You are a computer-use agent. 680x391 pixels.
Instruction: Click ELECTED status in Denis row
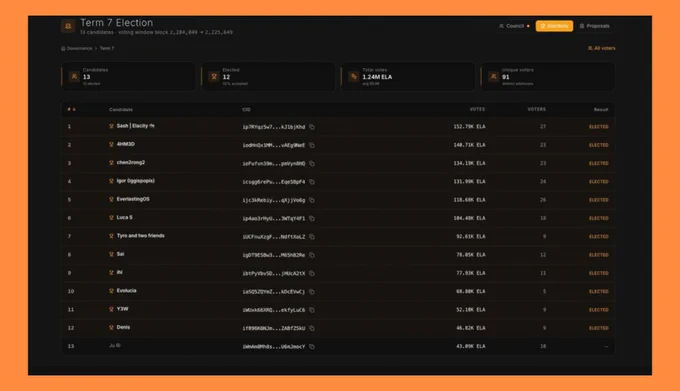tap(598, 328)
